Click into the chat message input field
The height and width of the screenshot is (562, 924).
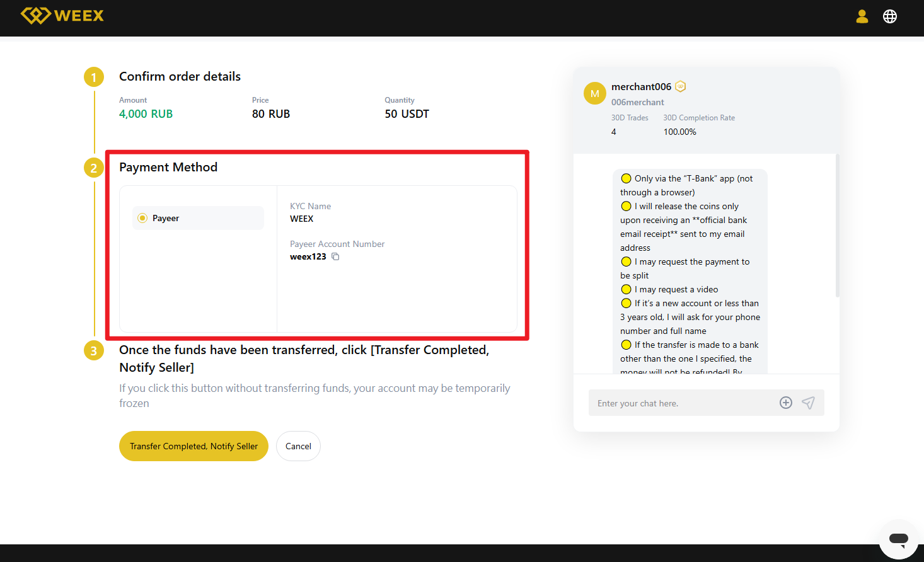tap(681, 403)
